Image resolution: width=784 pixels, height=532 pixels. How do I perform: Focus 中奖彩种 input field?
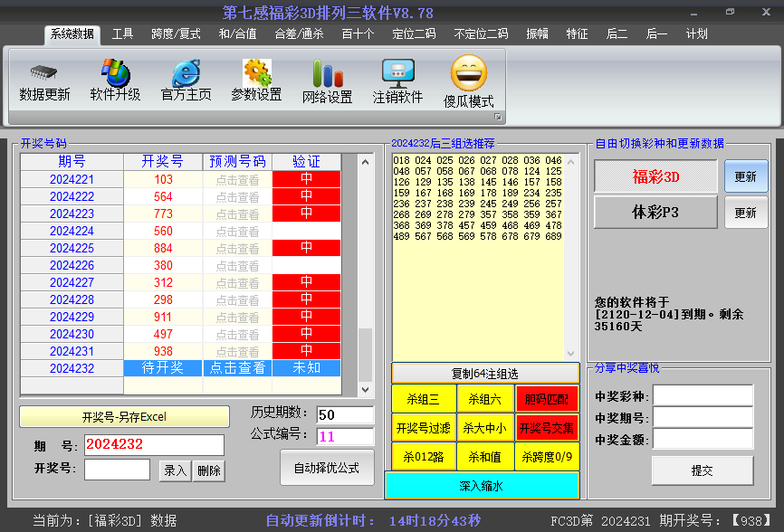click(703, 395)
